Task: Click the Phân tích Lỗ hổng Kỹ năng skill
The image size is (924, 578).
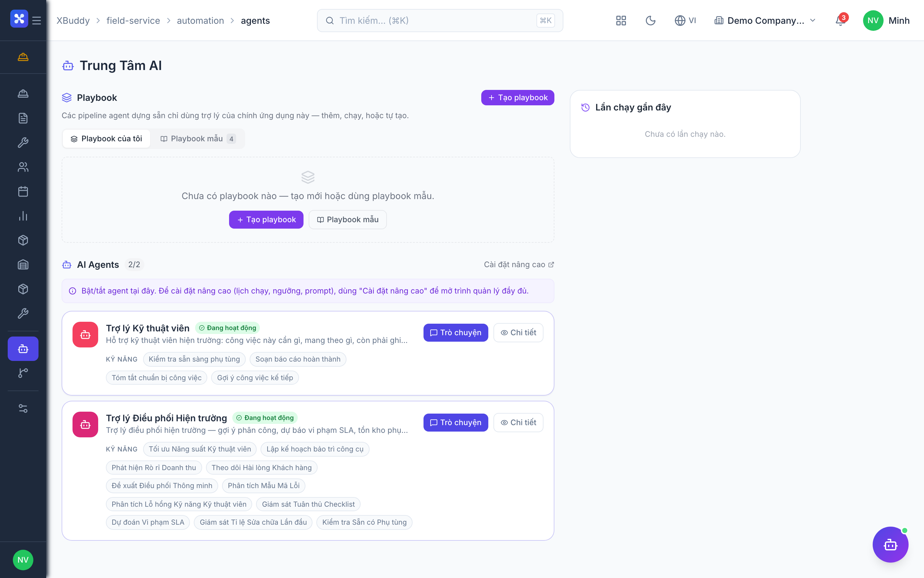Action: coord(179,504)
